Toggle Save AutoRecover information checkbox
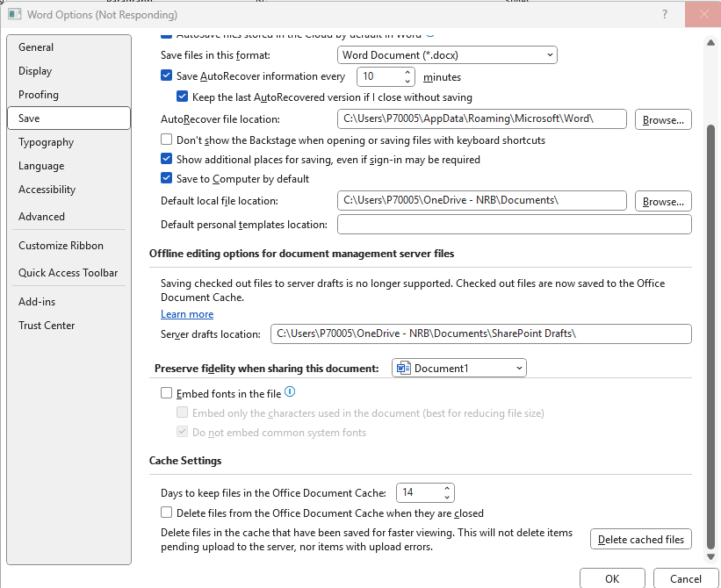Viewport: 721px width, 588px height. coord(167,77)
